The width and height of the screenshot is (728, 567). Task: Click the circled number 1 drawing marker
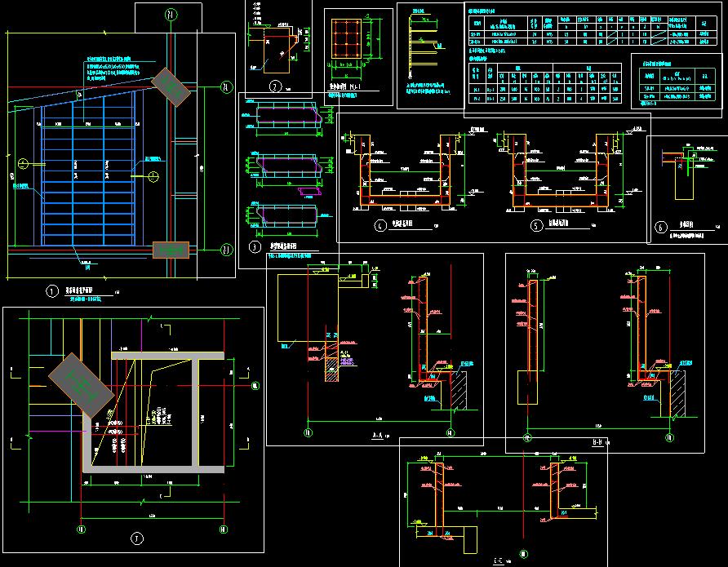[53, 290]
